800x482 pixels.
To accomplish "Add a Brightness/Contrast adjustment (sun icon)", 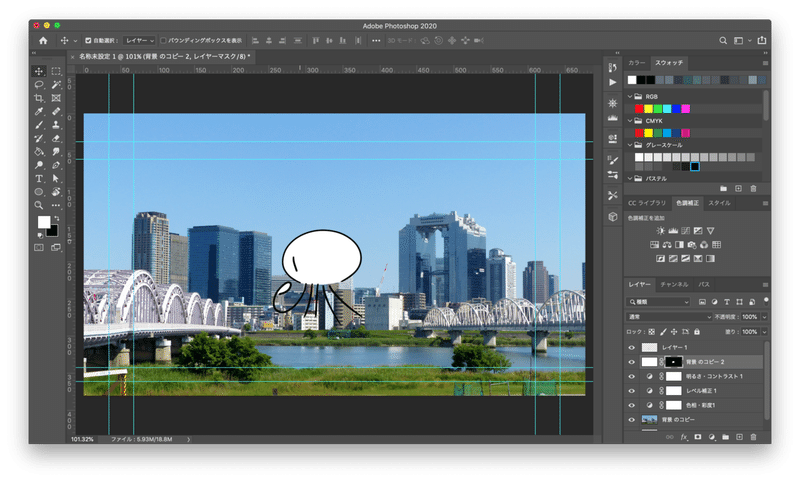I will [x=661, y=231].
